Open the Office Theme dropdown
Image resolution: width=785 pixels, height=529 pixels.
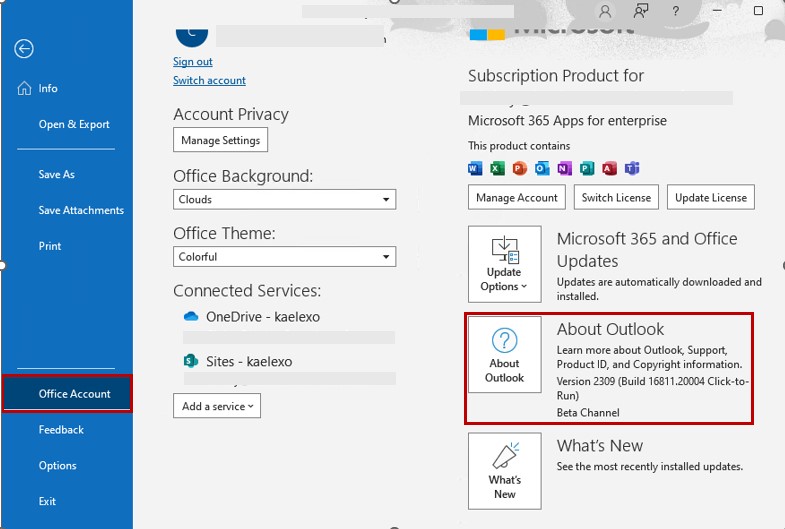(284, 256)
